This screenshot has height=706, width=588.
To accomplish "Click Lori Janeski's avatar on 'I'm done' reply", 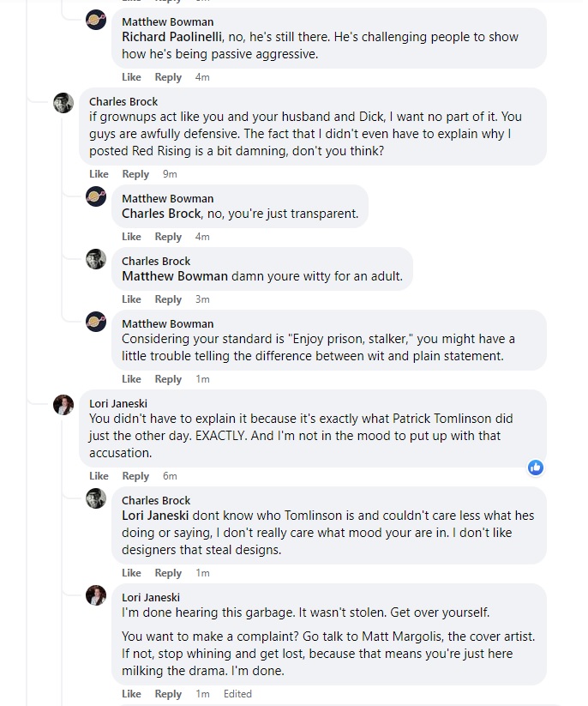I will pos(96,596).
